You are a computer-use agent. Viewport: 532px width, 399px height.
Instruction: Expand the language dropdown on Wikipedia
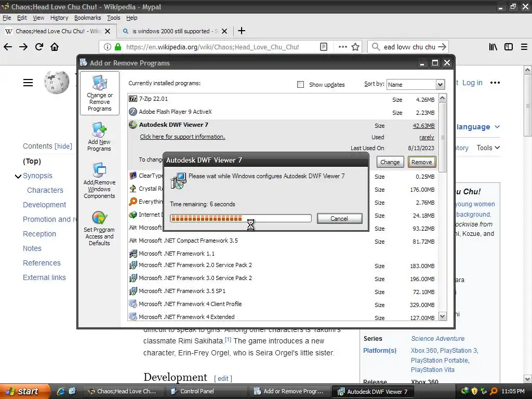coord(478,127)
